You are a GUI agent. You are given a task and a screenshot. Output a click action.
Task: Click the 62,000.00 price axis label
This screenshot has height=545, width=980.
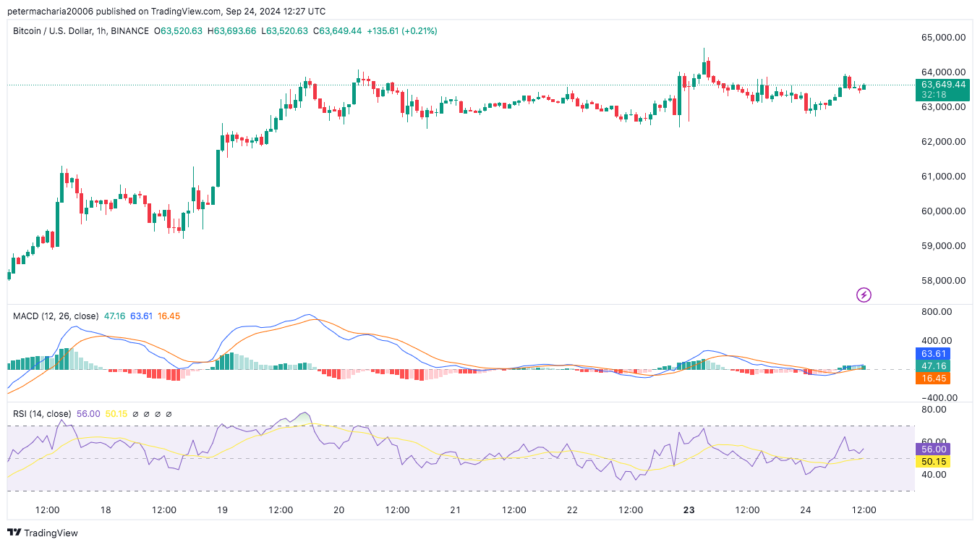click(943, 142)
